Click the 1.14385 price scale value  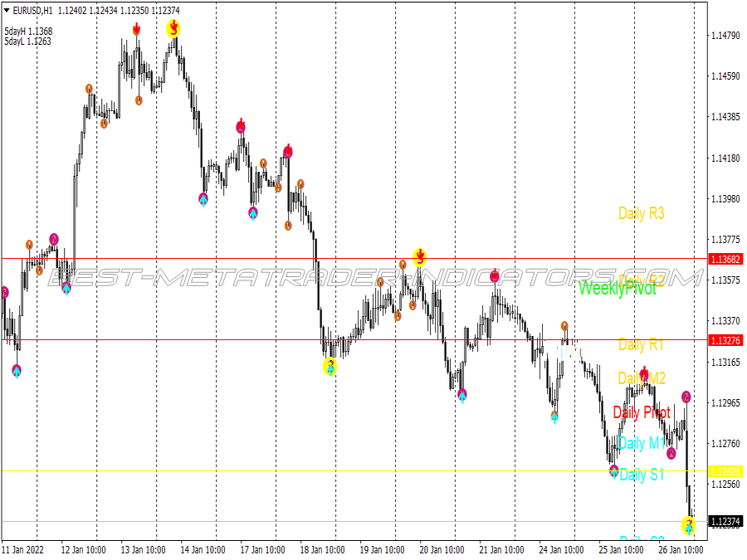pyautogui.click(x=725, y=117)
